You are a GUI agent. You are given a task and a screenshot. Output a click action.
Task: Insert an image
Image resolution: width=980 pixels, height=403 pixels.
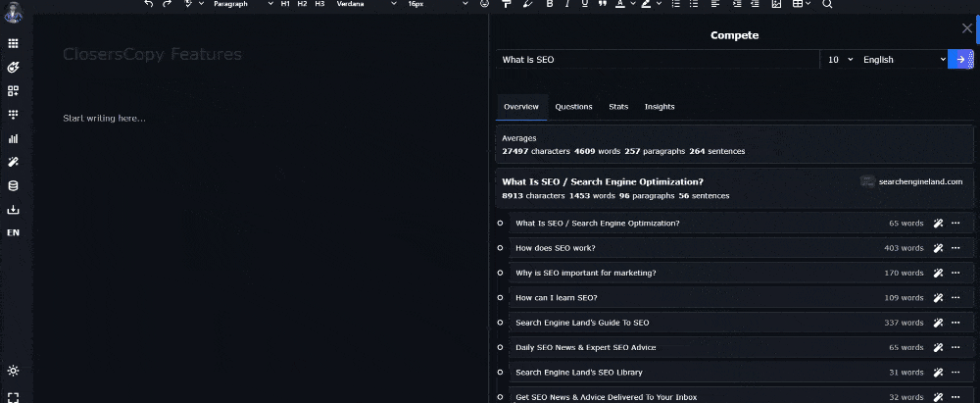coord(776,4)
